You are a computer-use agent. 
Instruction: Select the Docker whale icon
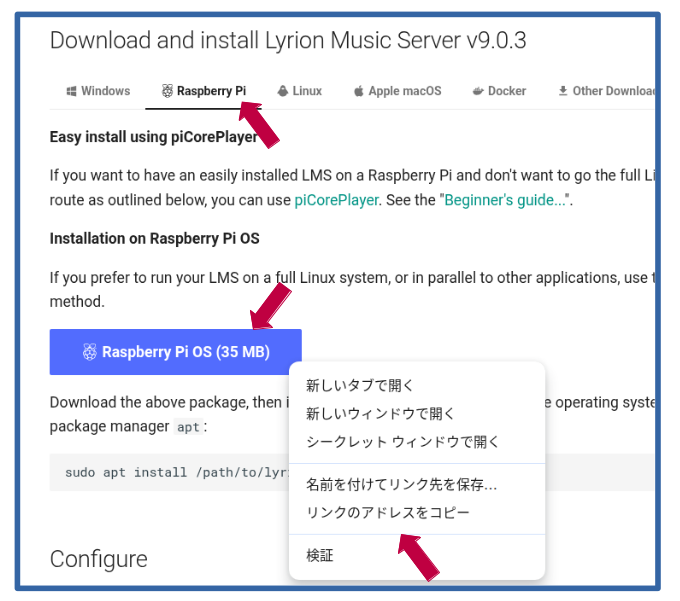pos(478,91)
